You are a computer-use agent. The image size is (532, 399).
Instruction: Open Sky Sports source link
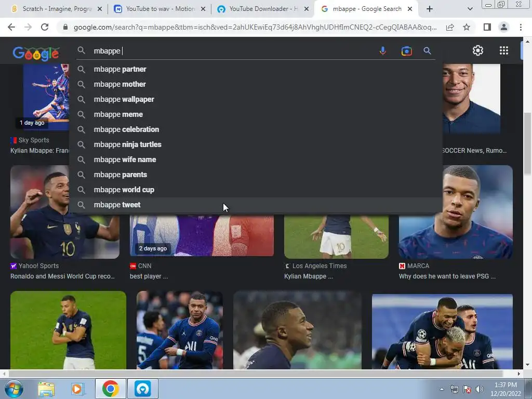(30, 140)
